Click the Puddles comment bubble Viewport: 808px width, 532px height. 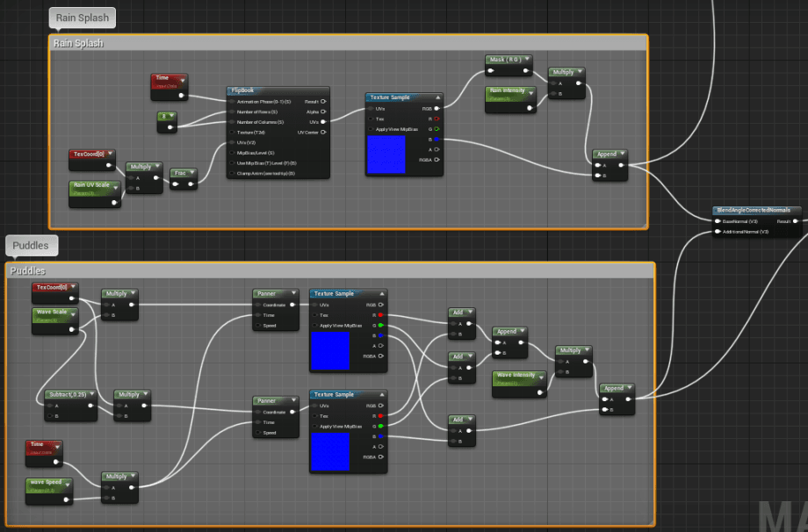(32, 246)
